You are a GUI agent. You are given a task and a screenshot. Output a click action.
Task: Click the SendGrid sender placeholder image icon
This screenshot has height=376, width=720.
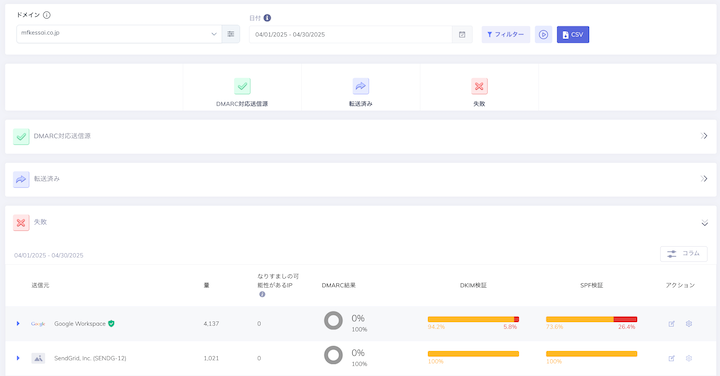click(38, 358)
